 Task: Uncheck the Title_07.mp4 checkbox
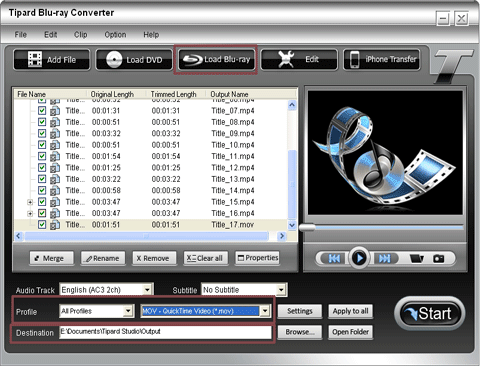[x=42, y=110]
